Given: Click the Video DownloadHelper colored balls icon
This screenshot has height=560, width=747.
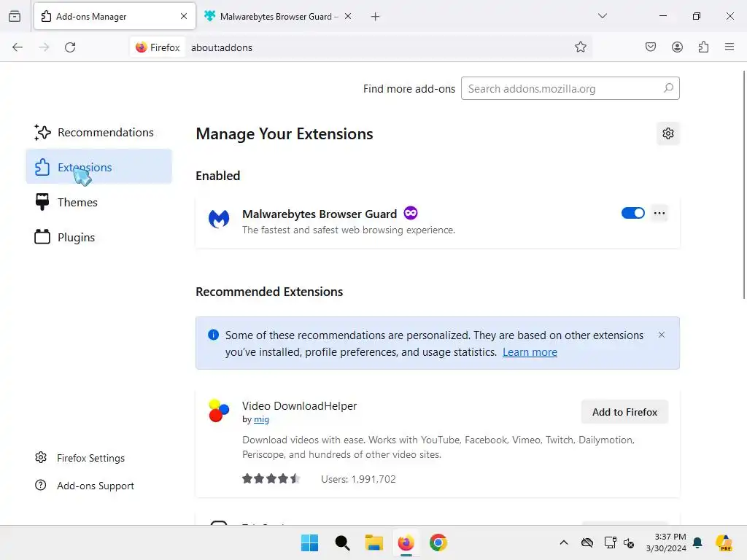Looking at the screenshot, I should coord(219,411).
